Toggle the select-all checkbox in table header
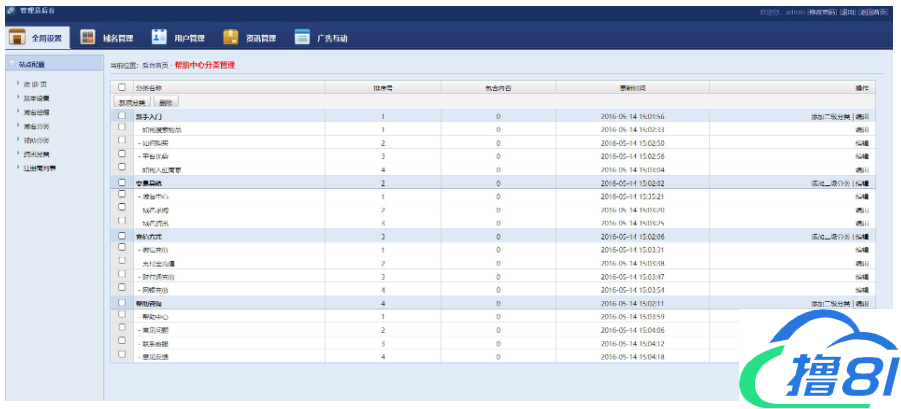 [x=122, y=88]
